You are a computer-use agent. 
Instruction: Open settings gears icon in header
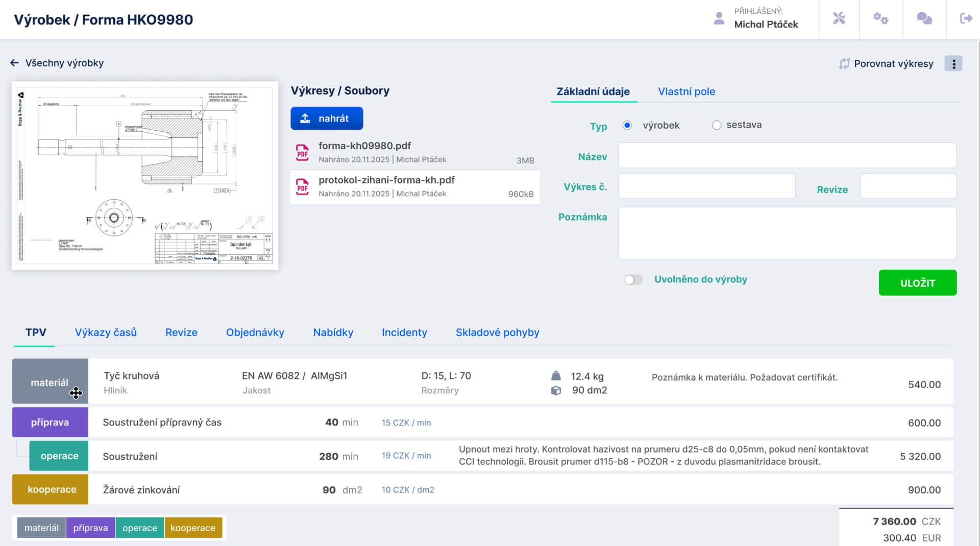point(880,19)
